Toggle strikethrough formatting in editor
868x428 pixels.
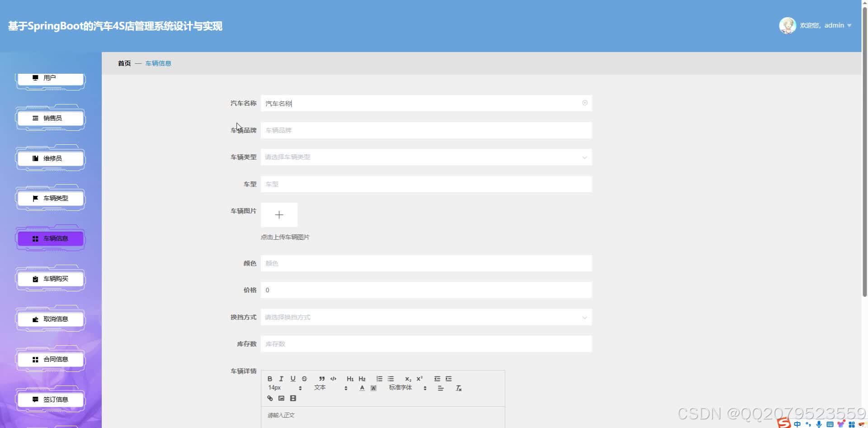[x=304, y=379]
